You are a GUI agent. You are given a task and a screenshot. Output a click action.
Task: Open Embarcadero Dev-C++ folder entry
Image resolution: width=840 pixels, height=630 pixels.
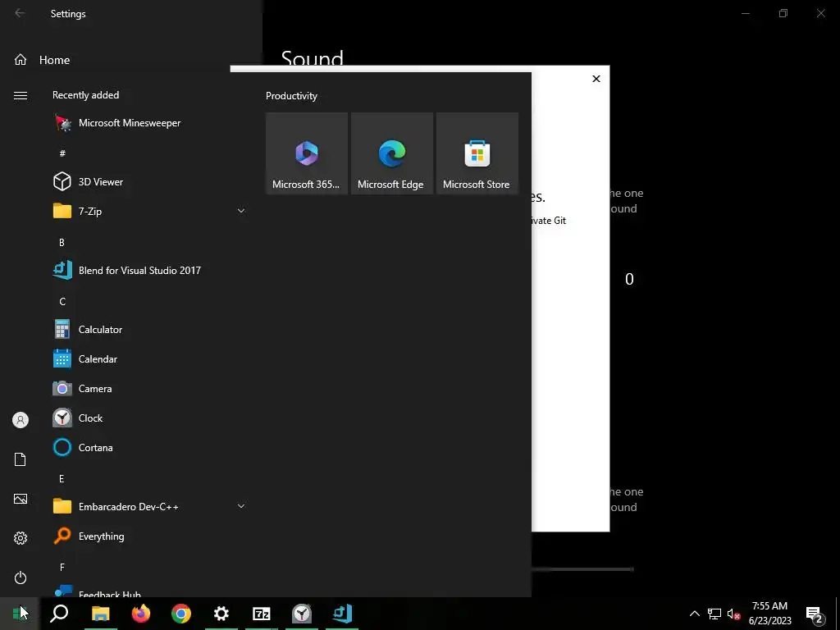(x=149, y=506)
